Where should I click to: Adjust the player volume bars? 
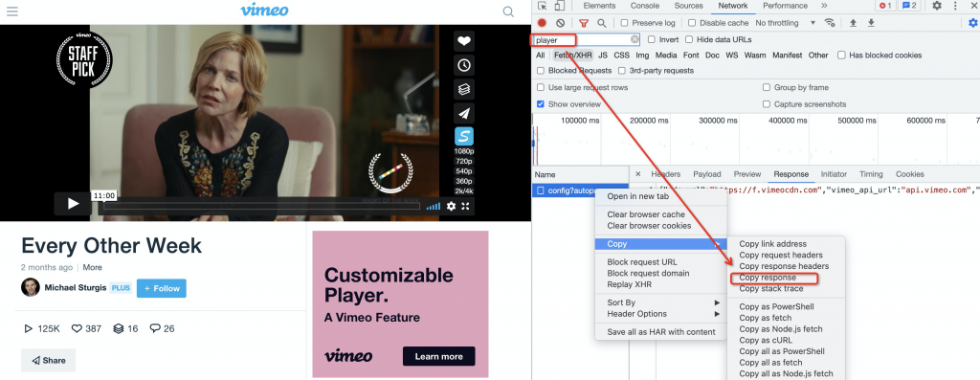(x=434, y=206)
